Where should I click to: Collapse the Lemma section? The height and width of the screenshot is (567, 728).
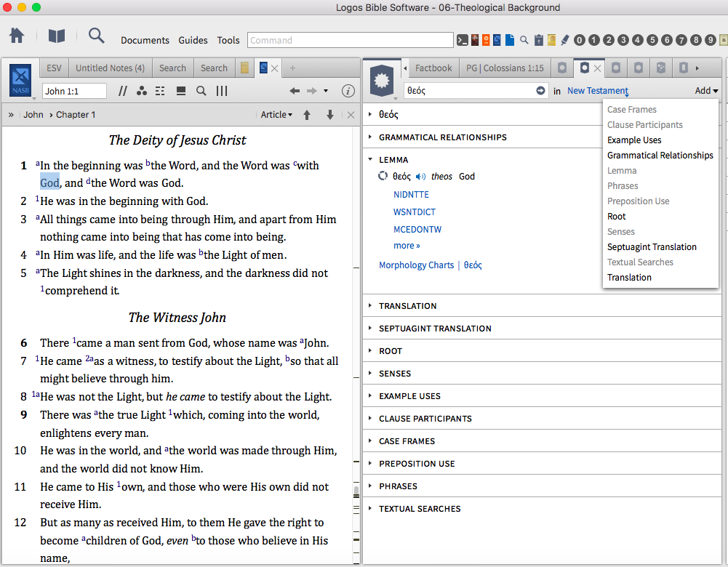coord(370,159)
